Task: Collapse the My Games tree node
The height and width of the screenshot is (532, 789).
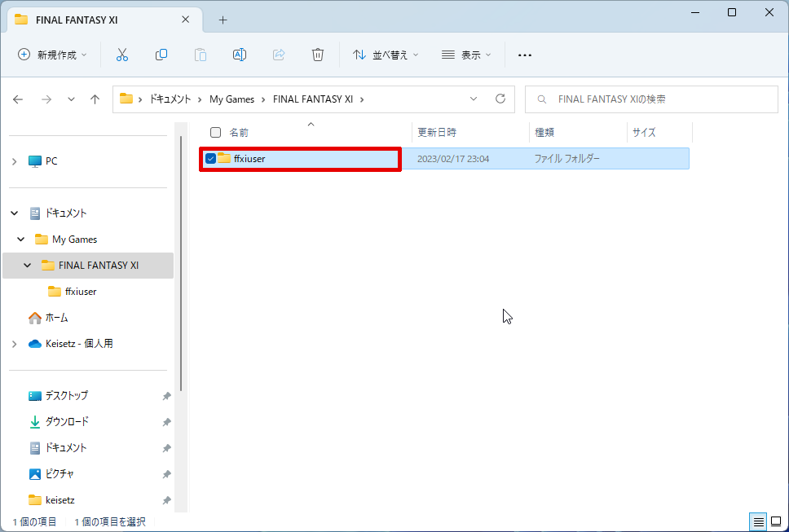Action: [20, 240]
